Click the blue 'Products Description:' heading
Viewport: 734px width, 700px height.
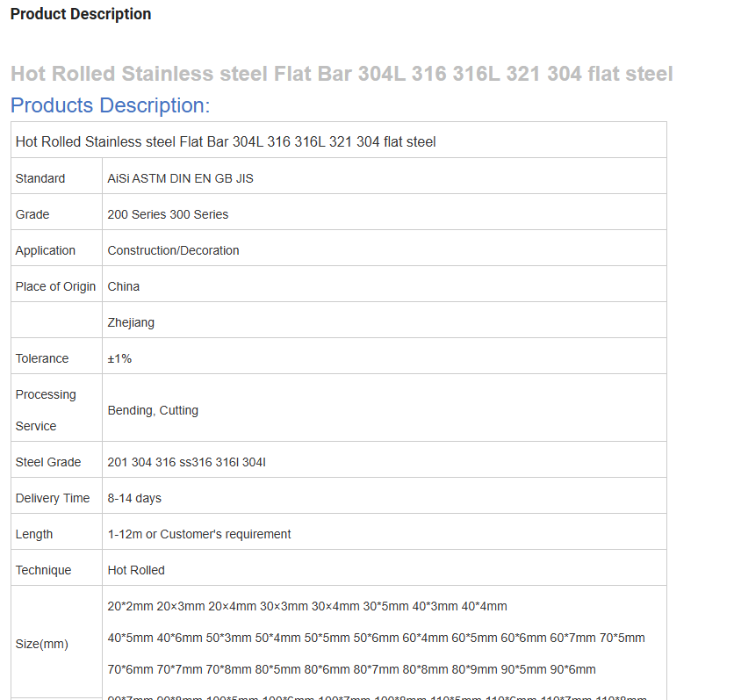pos(110,105)
